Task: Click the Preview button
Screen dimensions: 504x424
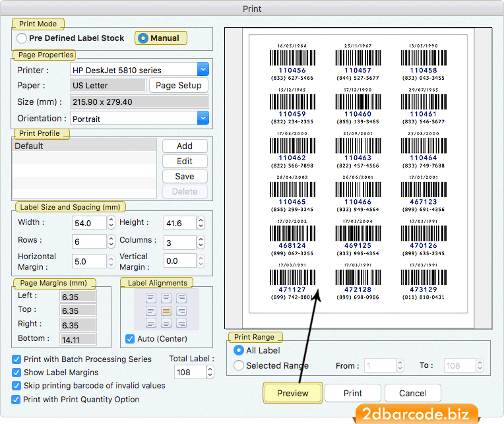Action: click(x=292, y=393)
